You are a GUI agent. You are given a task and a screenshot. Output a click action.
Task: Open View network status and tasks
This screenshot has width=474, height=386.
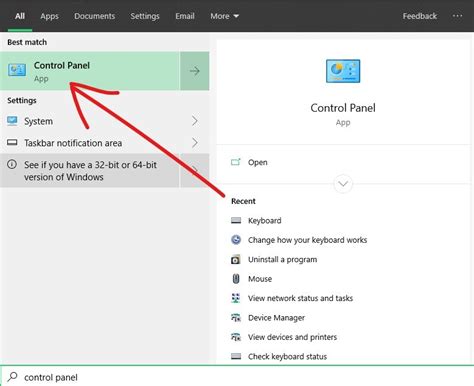[300, 298]
